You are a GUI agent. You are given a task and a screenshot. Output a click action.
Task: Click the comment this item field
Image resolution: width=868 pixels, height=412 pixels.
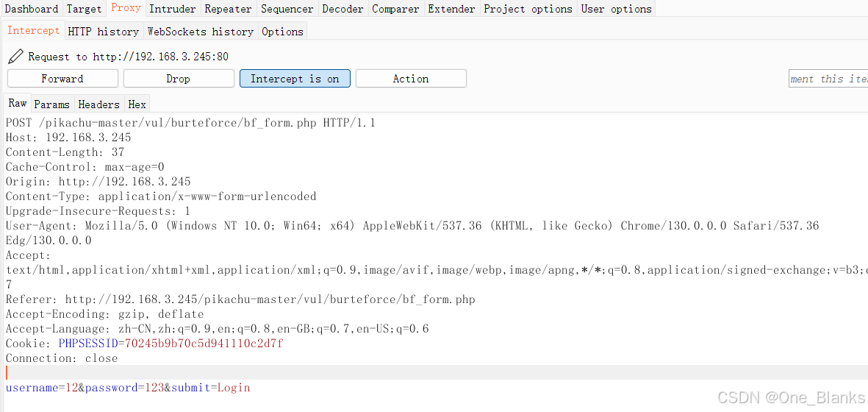[x=828, y=79]
